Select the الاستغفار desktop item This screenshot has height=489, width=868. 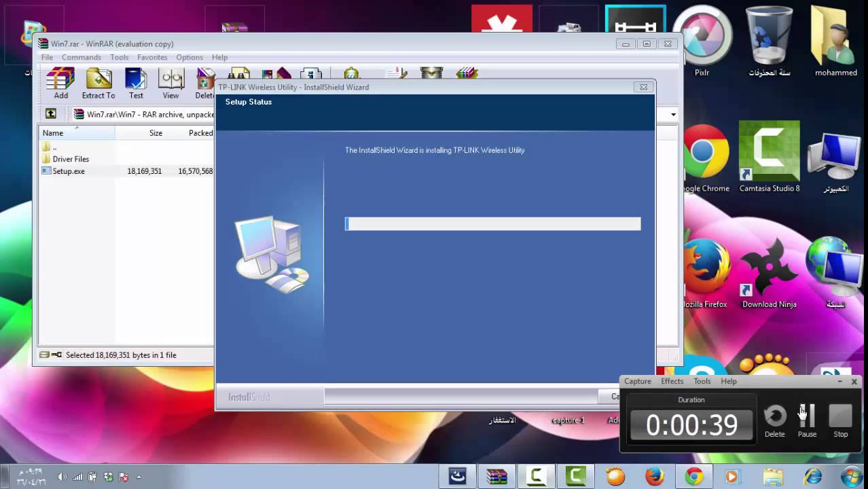[502, 420]
